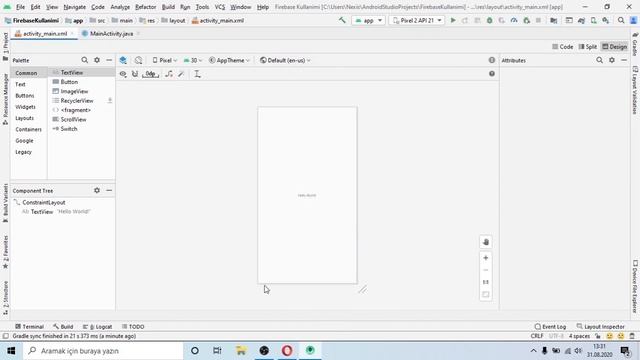Open Palette settings gear icon
640x360 pixels.
point(97,60)
